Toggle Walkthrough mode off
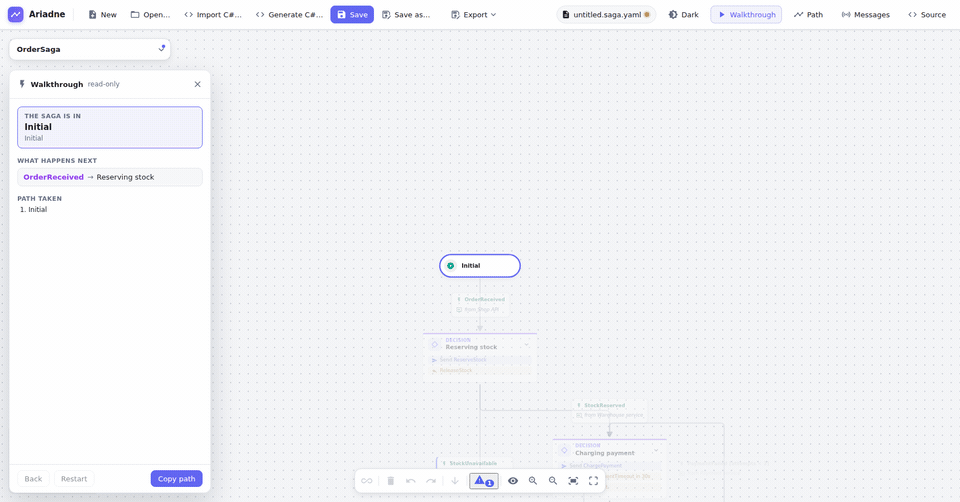960x502 pixels. coord(746,15)
